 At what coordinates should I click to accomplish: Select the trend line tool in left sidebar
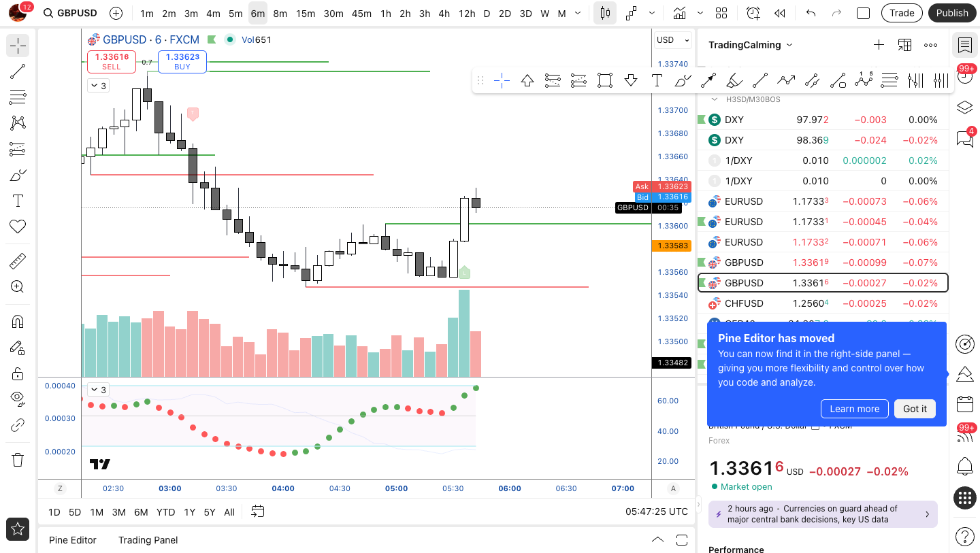18,71
